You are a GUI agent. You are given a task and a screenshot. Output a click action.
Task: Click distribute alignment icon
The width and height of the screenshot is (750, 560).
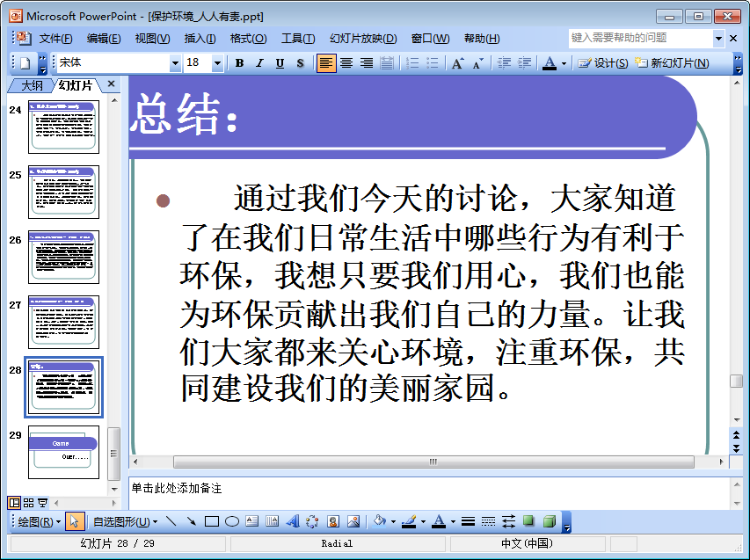[x=387, y=63]
